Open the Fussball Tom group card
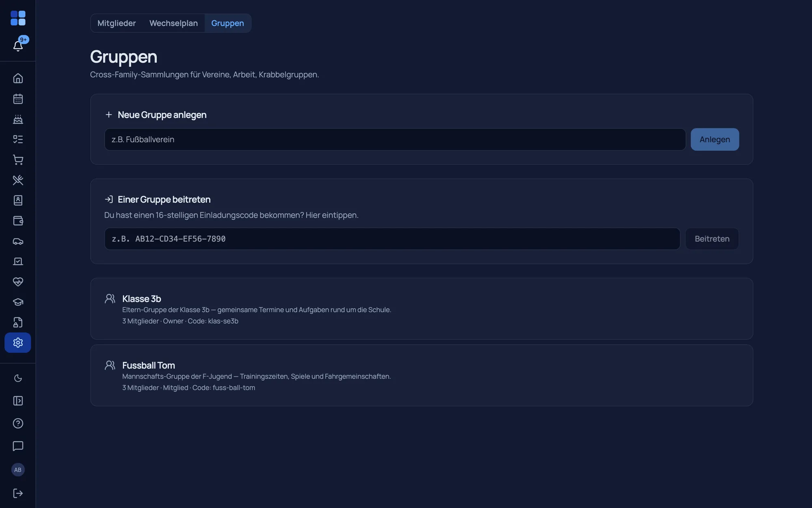The height and width of the screenshot is (508, 812). [421, 376]
